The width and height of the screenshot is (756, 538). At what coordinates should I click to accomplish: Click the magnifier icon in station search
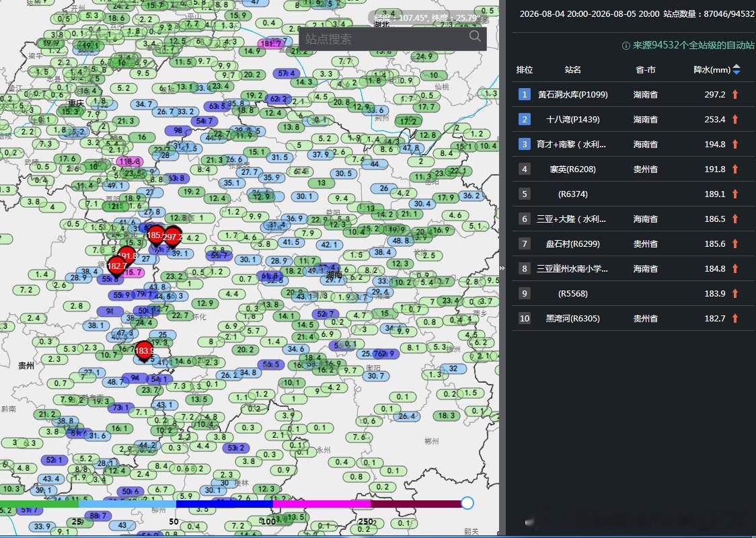click(x=475, y=36)
